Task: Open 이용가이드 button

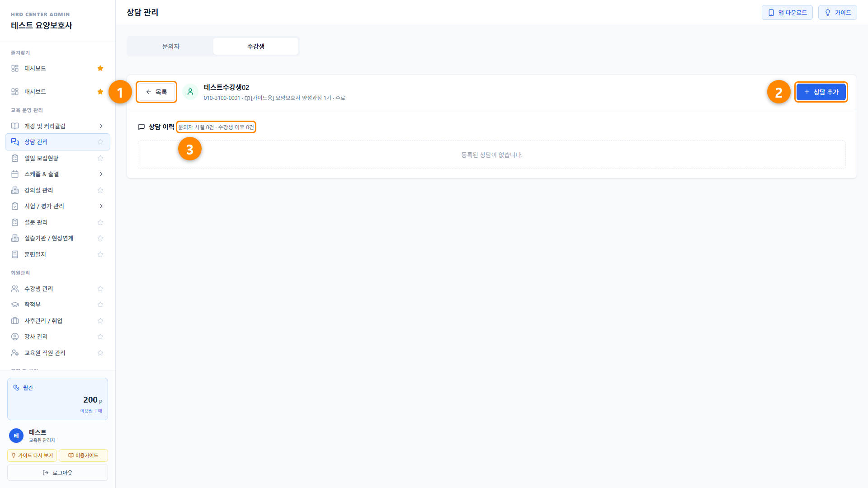Action: point(83,455)
